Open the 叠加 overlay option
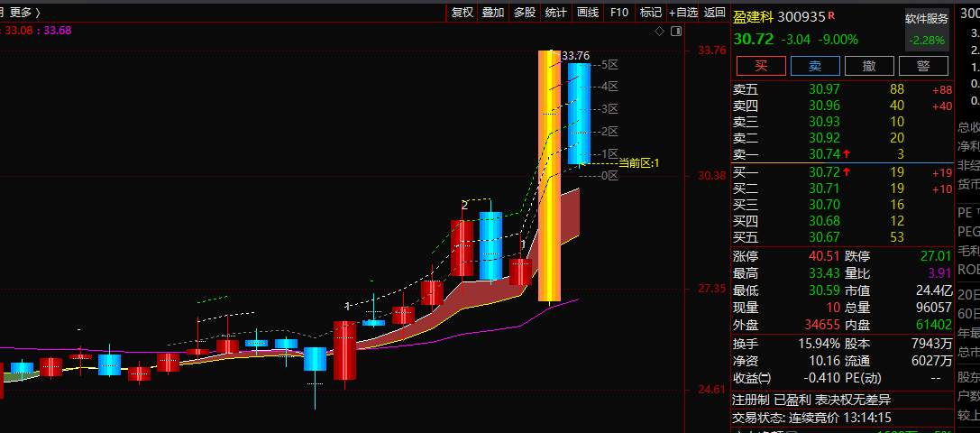980x433 pixels. coord(493,13)
